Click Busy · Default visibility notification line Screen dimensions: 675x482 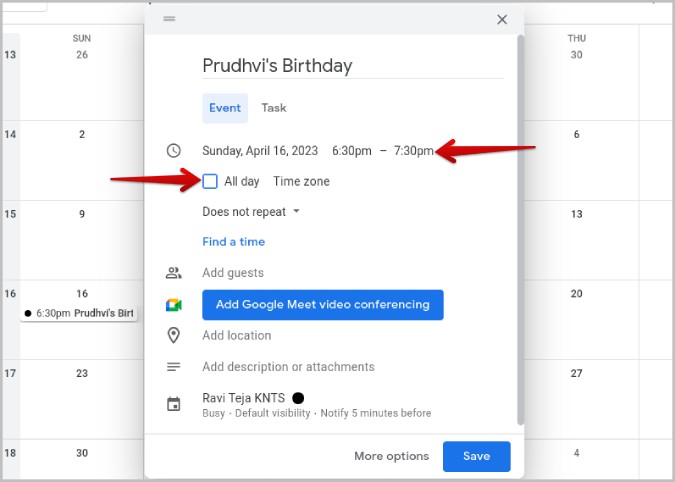tap(317, 413)
